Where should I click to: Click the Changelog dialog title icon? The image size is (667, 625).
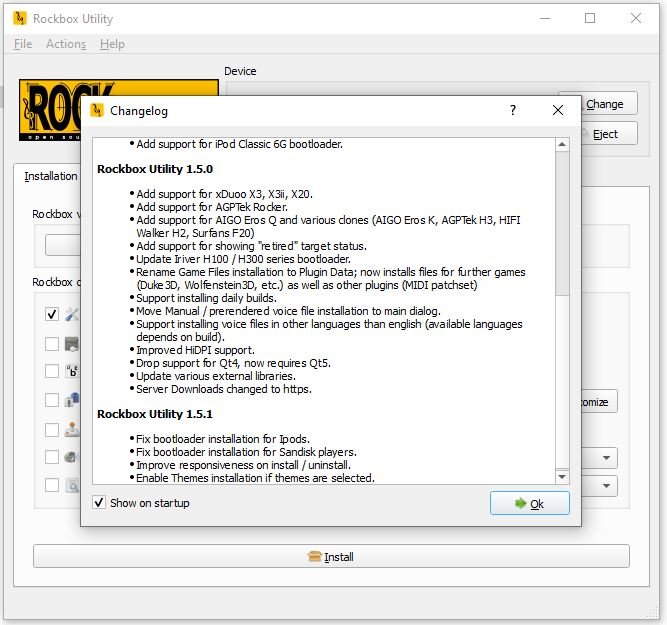click(97, 110)
